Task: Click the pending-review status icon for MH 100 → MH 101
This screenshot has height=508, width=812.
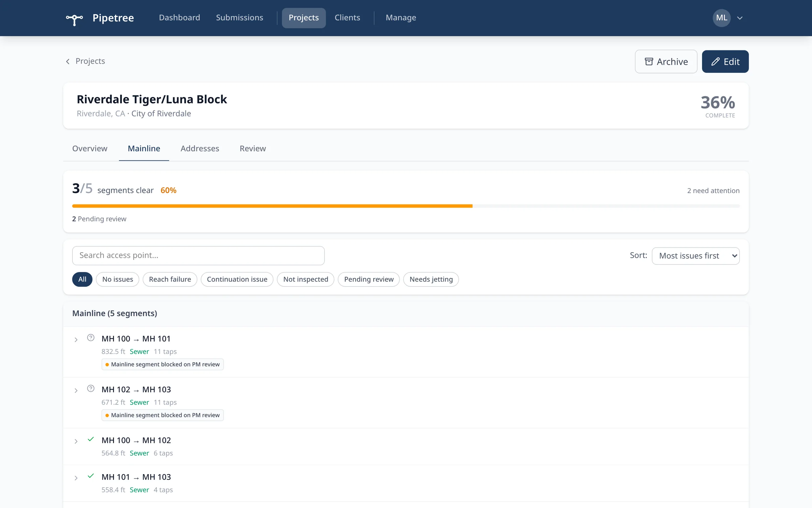Action: (x=91, y=338)
